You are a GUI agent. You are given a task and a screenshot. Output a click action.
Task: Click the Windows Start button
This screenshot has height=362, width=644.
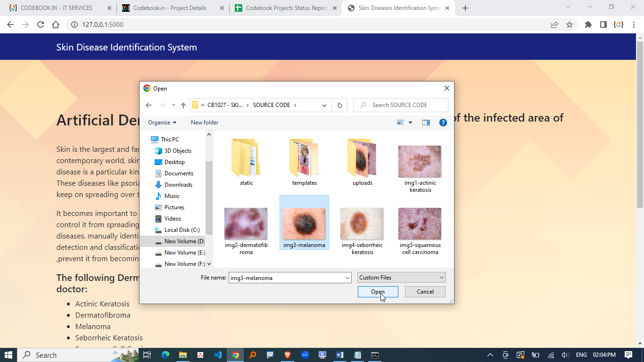coord(8,355)
